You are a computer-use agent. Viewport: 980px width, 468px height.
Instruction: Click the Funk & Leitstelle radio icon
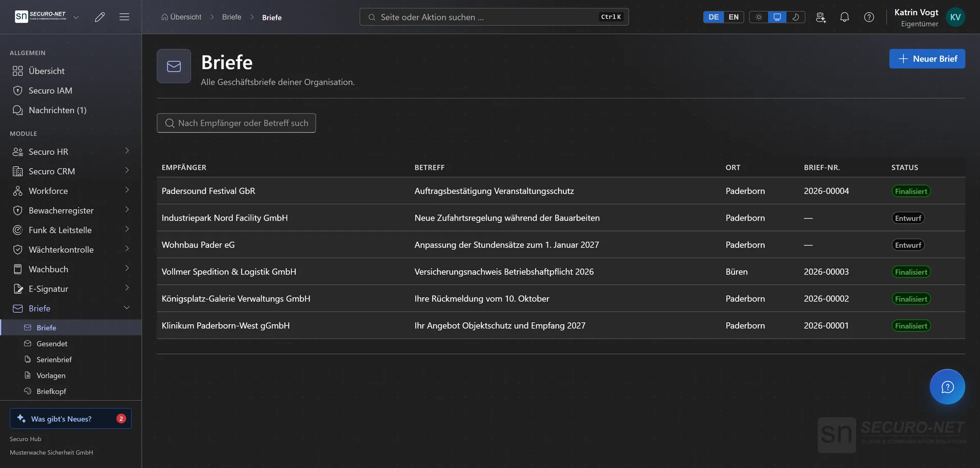18,230
